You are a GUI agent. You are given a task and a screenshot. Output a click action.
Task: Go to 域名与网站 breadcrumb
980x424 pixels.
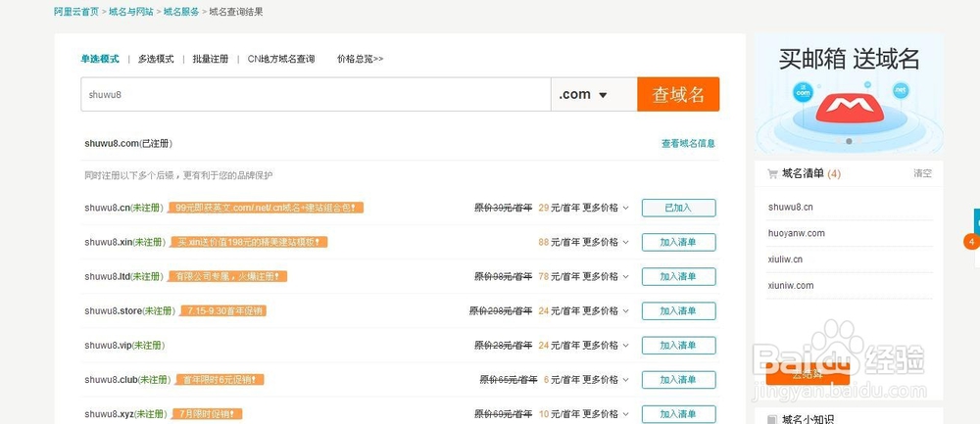click(x=131, y=11)
